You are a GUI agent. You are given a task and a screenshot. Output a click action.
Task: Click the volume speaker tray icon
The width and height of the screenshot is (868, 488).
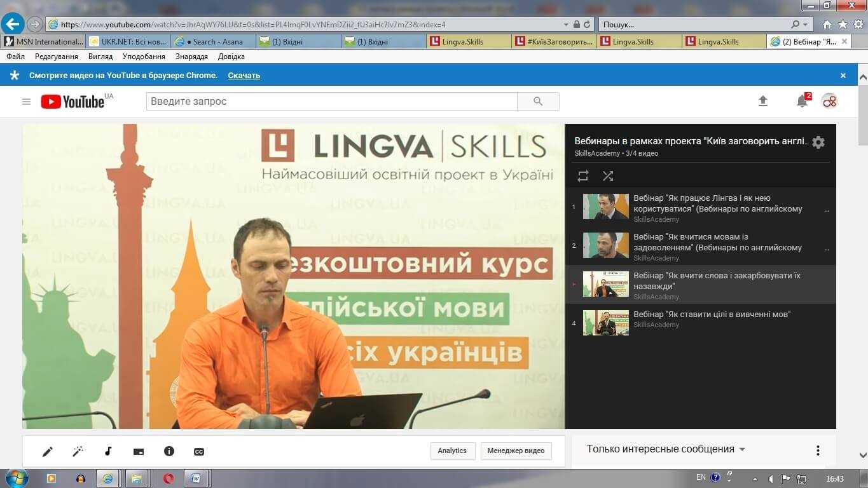771,478
